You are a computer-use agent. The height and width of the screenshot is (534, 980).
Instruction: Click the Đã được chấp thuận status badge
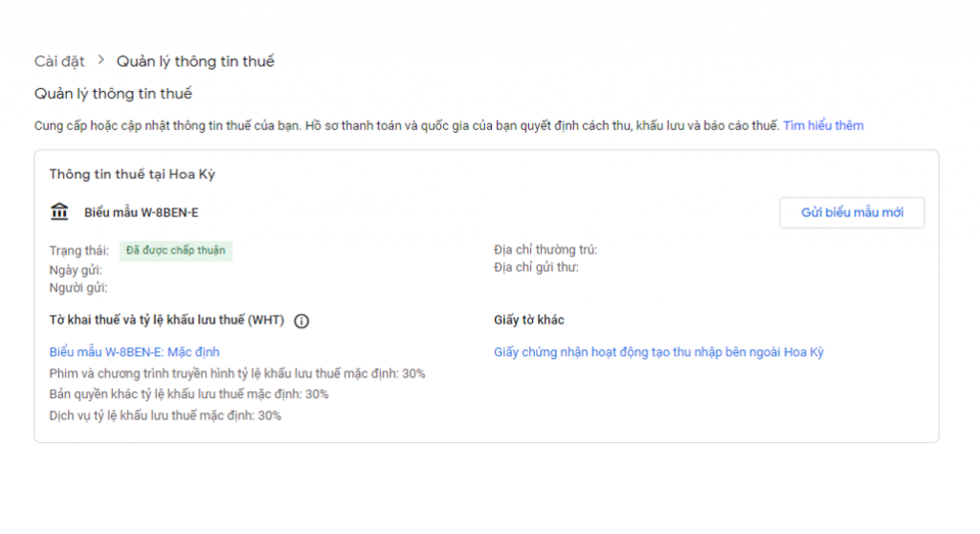(176, 251)
